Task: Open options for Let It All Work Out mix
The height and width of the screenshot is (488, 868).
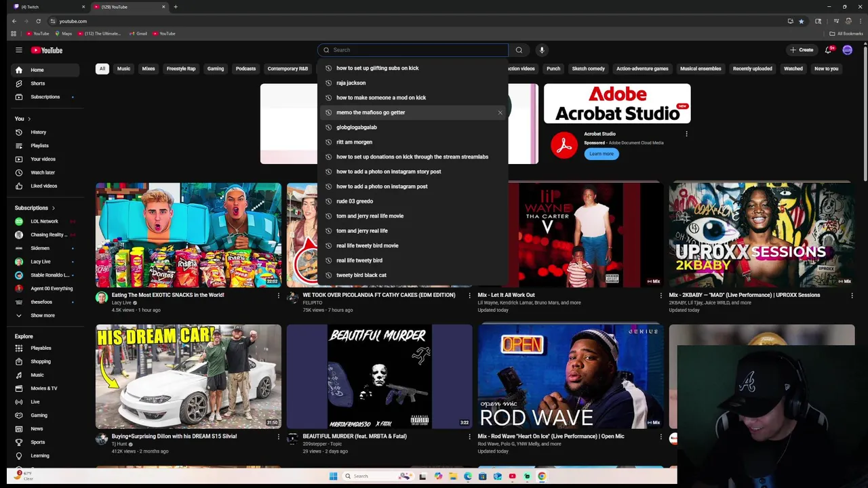Action: coord(660,296)
